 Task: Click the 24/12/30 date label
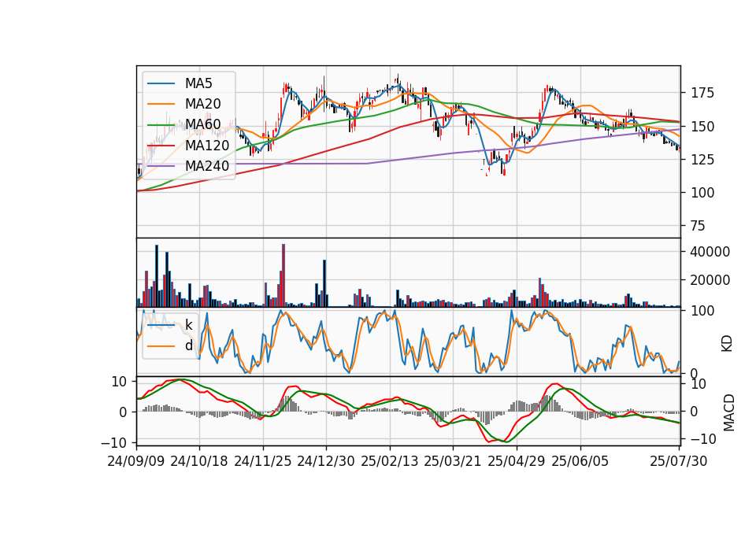click(326, 461)
